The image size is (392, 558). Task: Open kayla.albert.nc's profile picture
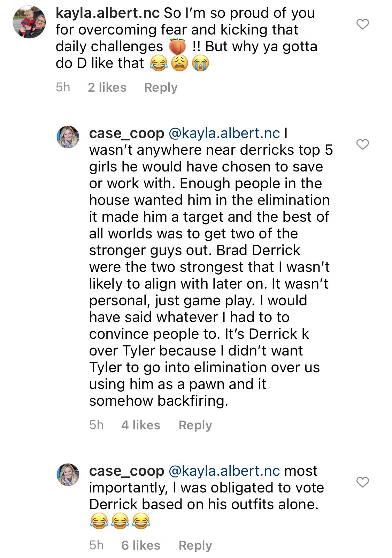[x=29, y=22]
